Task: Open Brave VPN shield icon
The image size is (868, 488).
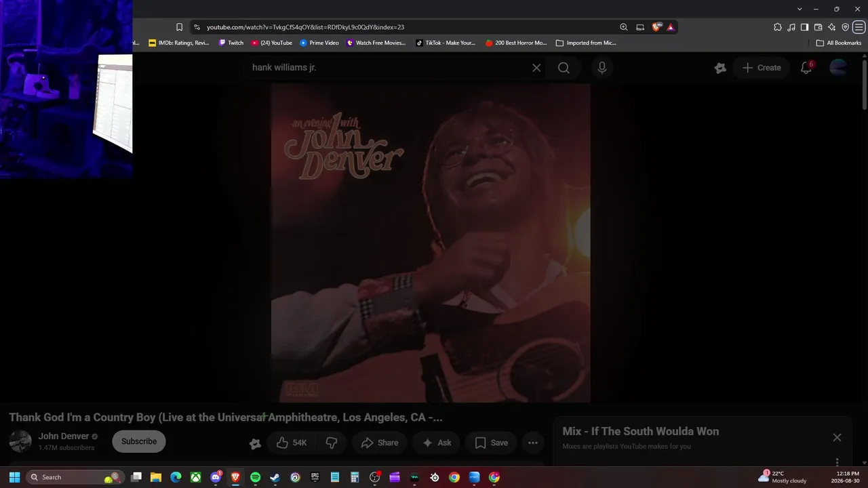Action: pos(846,27)
